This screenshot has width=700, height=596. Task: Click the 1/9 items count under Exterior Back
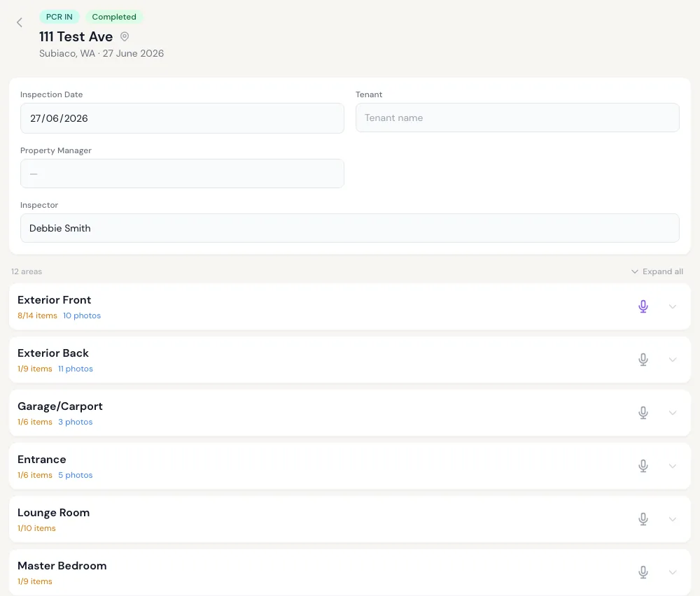coord(35,369)
